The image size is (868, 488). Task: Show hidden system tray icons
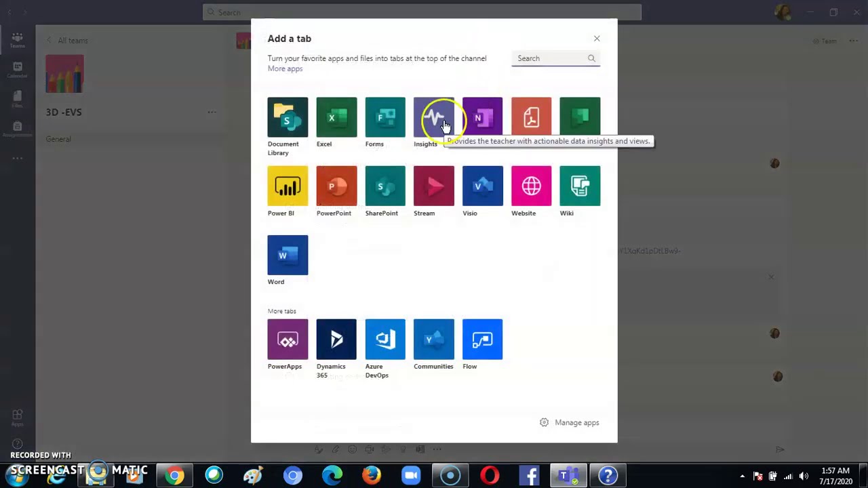[743, 476]
